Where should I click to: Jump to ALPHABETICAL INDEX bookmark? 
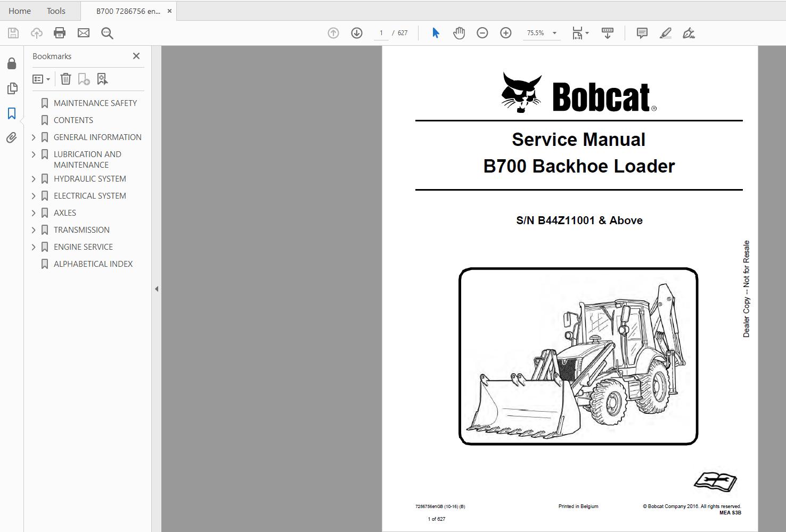pyautogui.click(x=93, y=264)
